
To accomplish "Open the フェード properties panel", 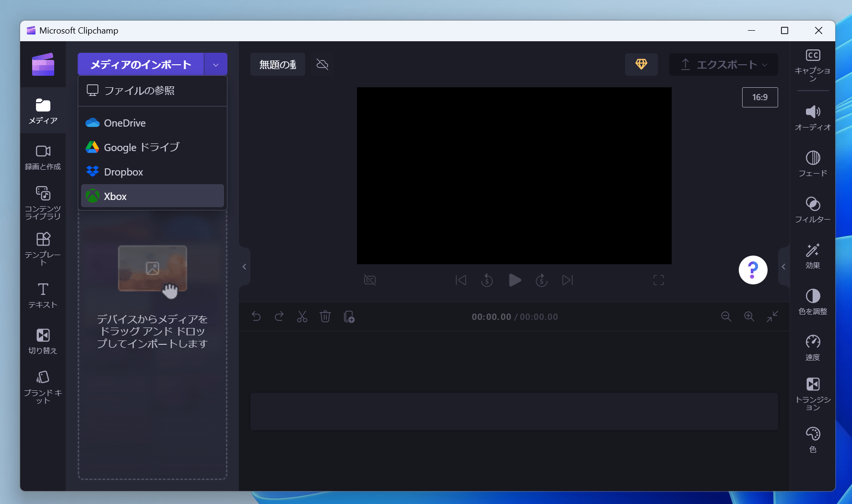I will pos(813,164).
